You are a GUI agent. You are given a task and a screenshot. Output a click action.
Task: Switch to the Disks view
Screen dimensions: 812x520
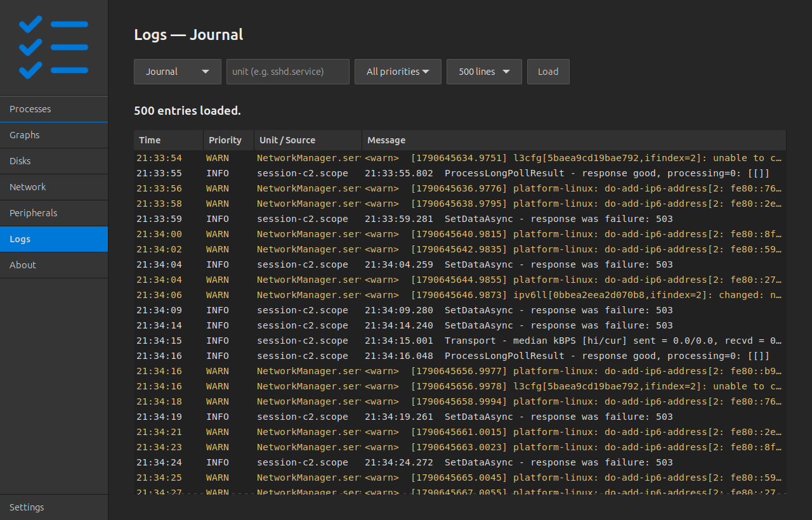(54, 161)
